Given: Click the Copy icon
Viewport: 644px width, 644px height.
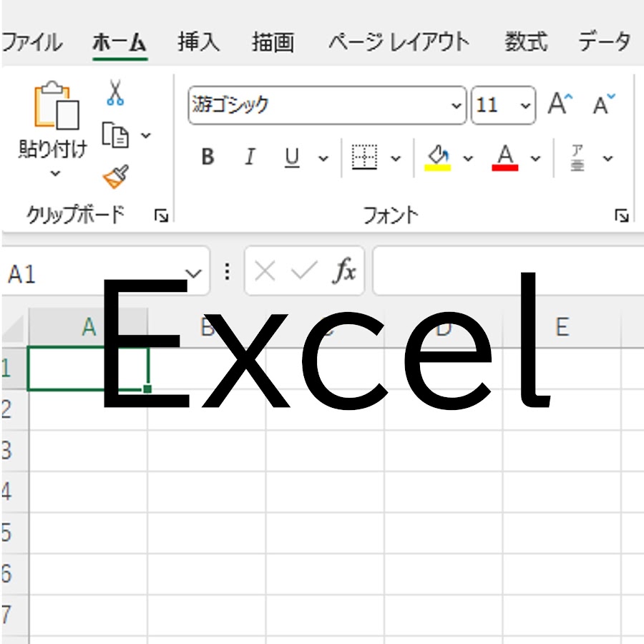Looking at the screenshot, I should pos(115,135).
